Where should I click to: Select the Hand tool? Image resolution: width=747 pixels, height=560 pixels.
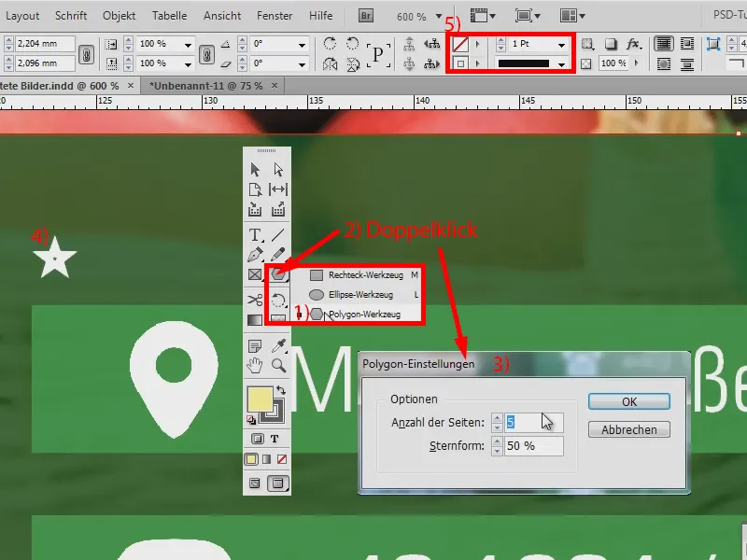pos(255,366)
